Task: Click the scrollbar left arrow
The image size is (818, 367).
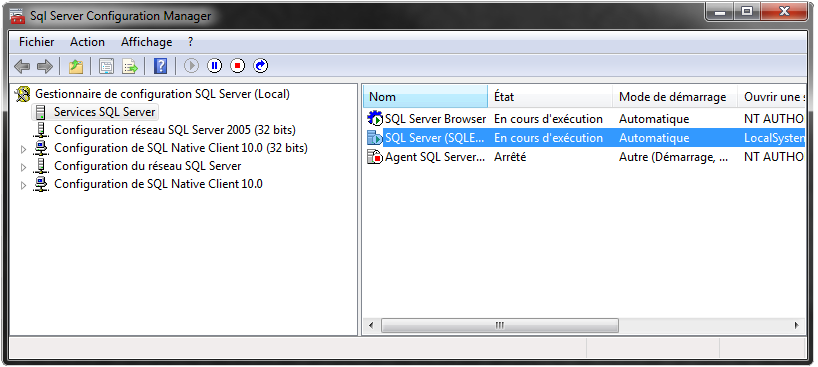Action: (371, 325)
